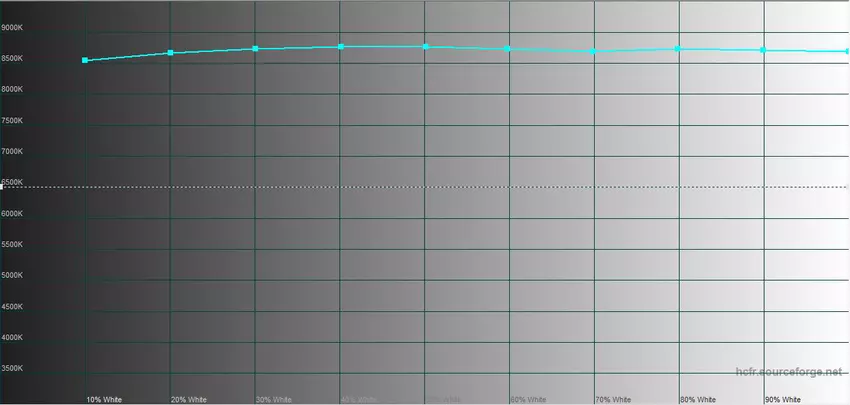Click the cyan marker at 50% White
This screenshot has width=850, height=405.
point(426,47)
